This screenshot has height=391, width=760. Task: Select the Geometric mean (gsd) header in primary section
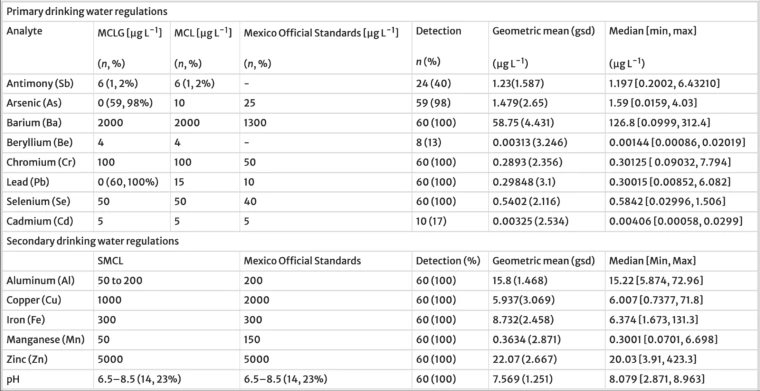coord(543,31)
